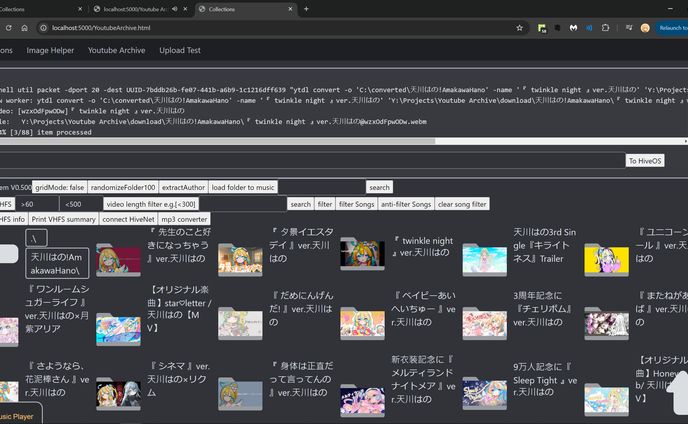Focus the search text field before top search button
The height and width of the screenshot is (424, 688).
pos(322,187)
